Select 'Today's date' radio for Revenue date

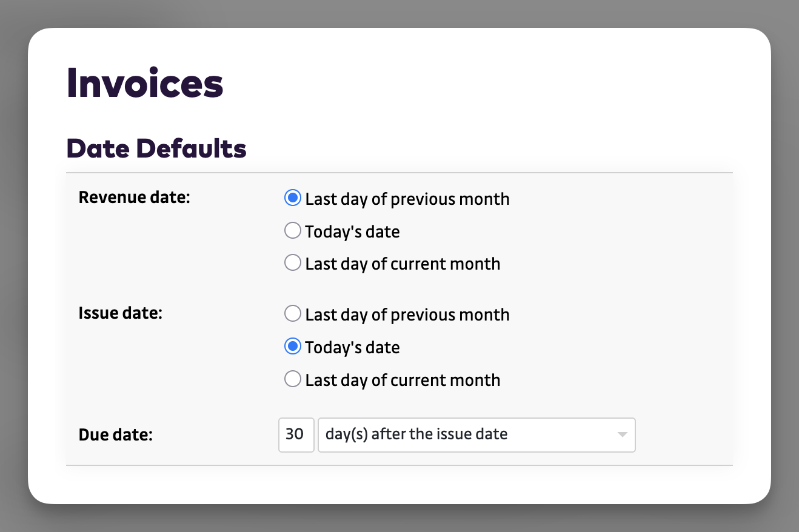click(293, 231)
